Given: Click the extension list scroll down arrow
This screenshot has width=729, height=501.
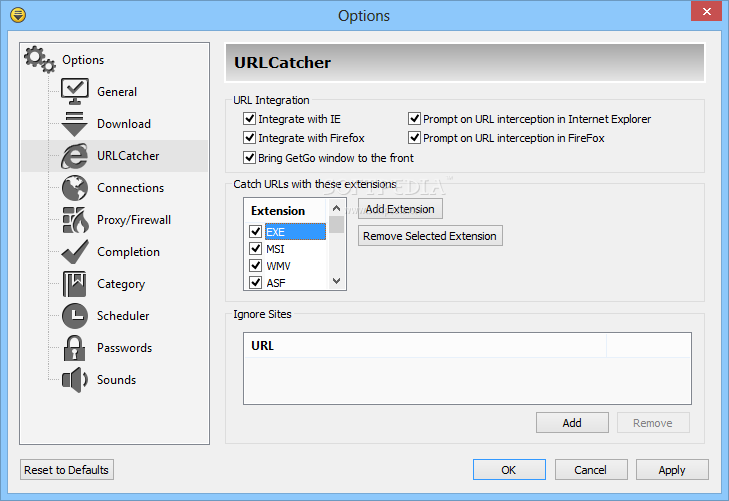Looking at the screenshot, I should point(337,281).
